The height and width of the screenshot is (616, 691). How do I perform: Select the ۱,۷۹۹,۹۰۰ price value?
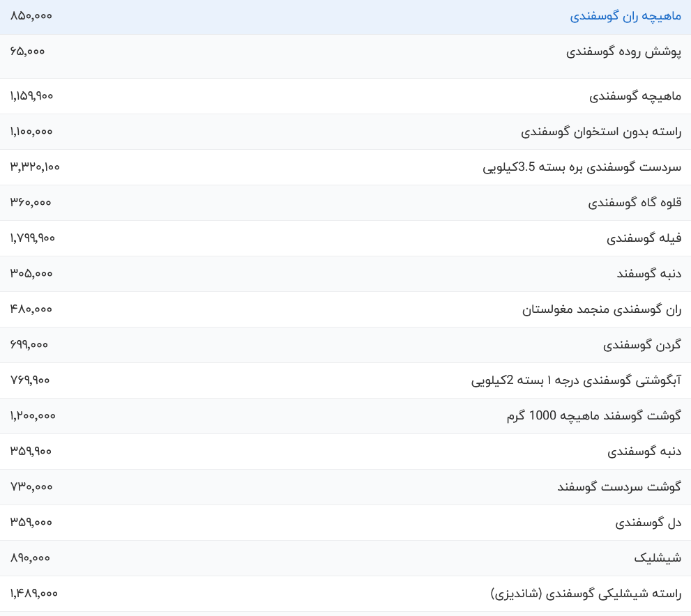coord(32,238)
